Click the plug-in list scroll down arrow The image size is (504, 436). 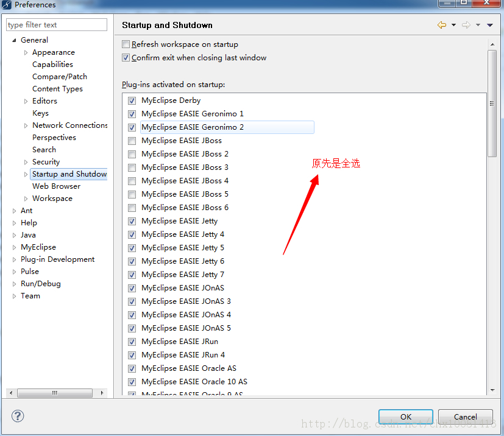(492, 390)
